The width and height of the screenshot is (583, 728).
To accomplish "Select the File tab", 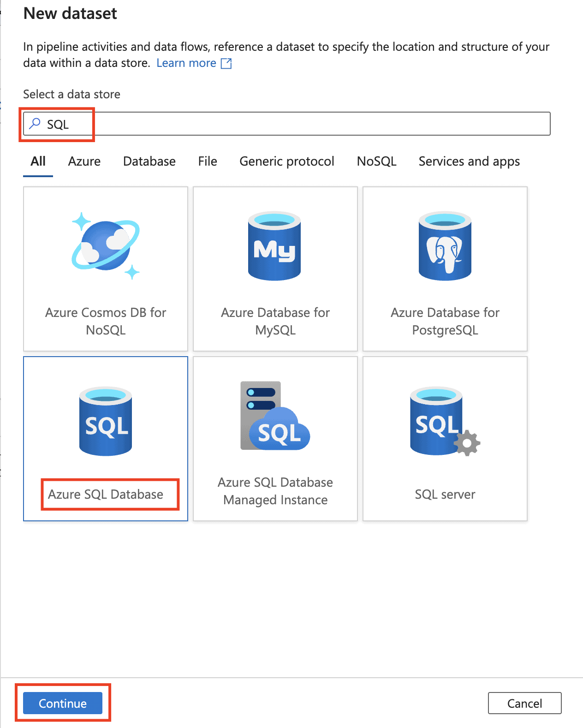I will tap(208, 161).
